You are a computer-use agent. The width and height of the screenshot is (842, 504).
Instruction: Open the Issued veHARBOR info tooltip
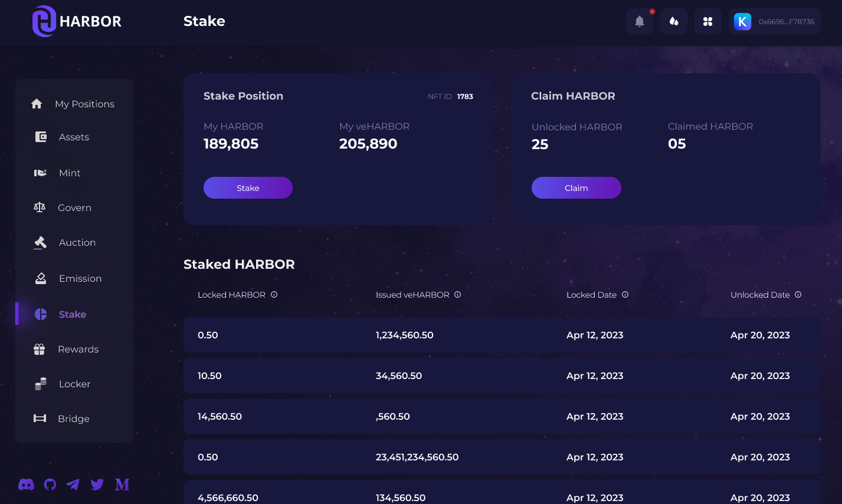point(457,295)
